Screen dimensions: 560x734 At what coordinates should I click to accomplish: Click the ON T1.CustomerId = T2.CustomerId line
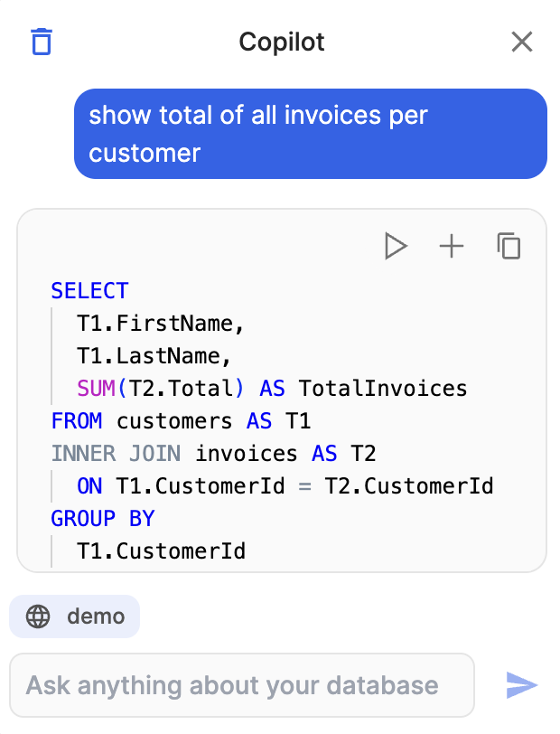285,486
